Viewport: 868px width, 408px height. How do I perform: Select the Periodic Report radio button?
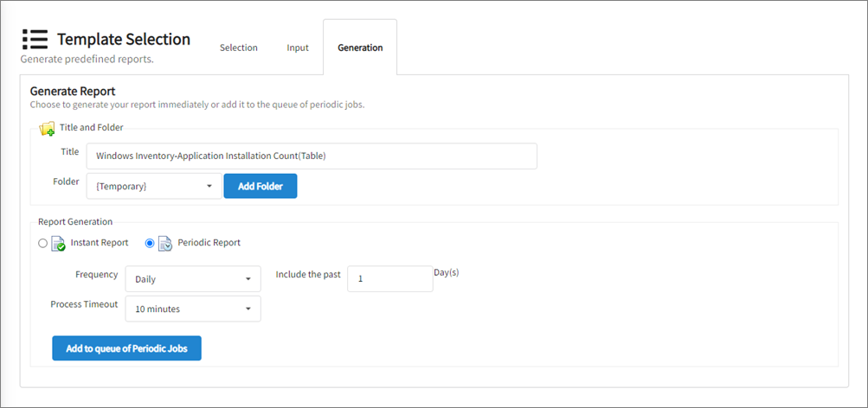(150, 243)
